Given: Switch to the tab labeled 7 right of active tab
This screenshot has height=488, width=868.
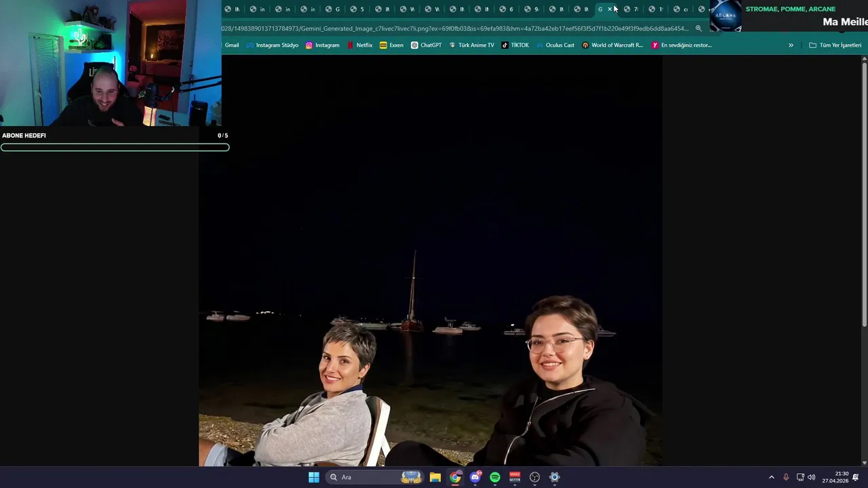Looking at the screenshot, I should click(x=631, y=9).
